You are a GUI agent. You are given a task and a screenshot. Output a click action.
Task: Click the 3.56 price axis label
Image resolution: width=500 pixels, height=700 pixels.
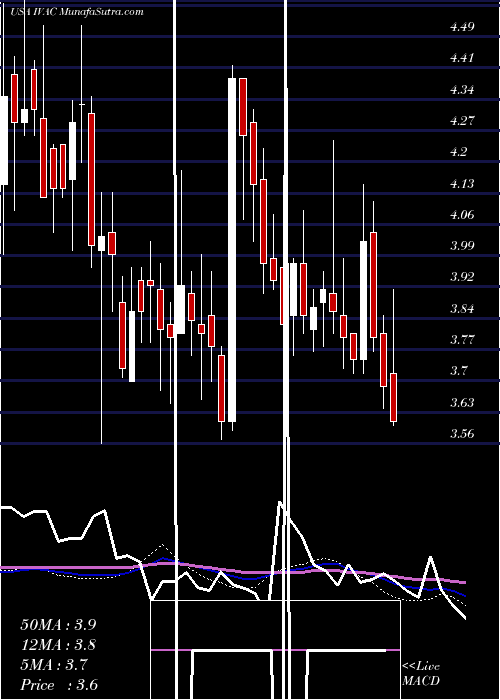(462, 434)
